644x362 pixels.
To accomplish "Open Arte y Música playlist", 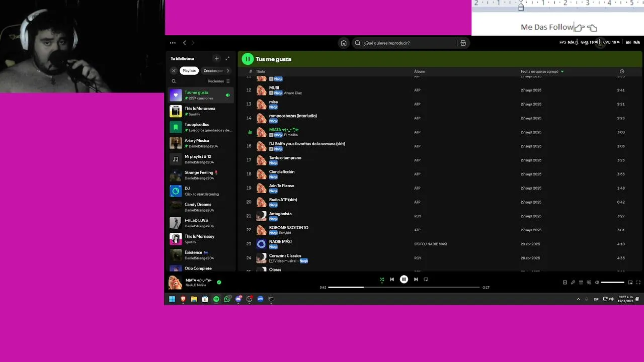I will pyautogui.click(x=201, y=143).
